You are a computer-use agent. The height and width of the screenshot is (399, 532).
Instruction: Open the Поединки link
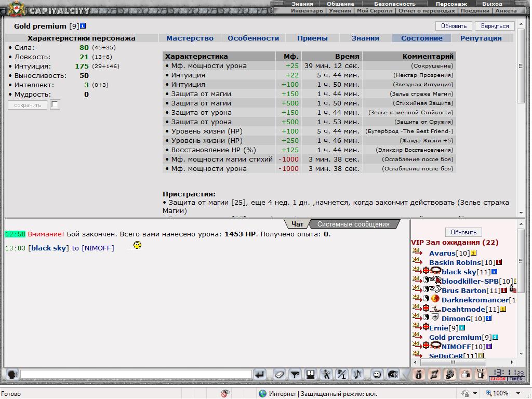475,10
